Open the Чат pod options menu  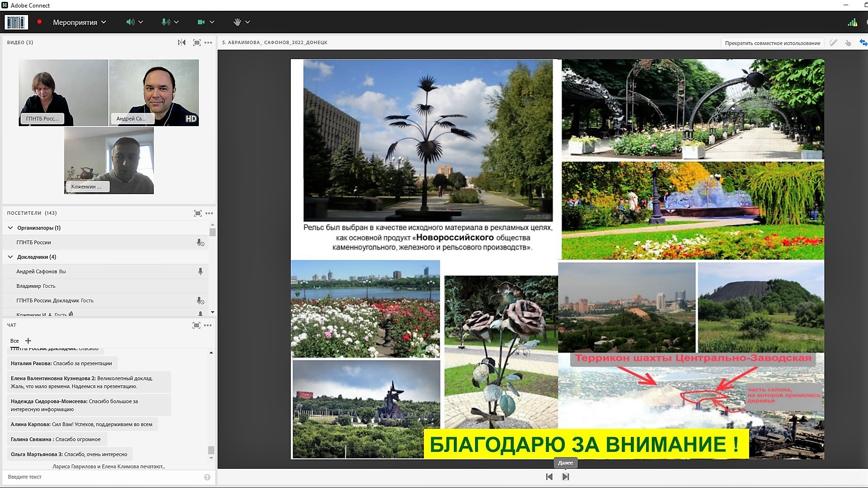pos(208,325)
